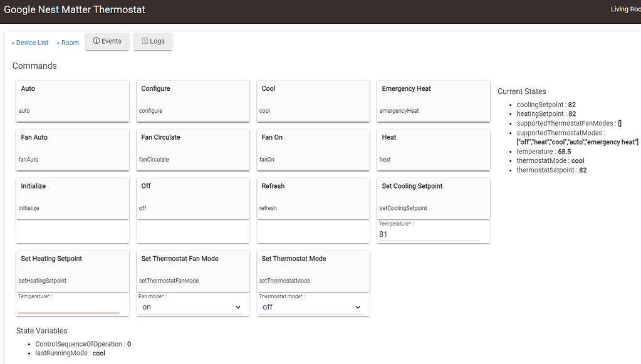Open the Thermostat mode dropdown
Screen dimensions: 641x364
[311, 307]
